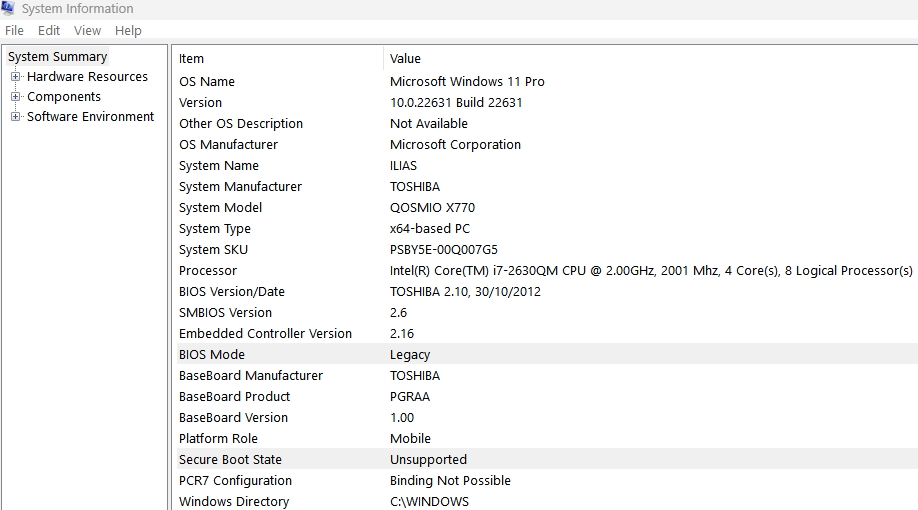Click the Legacy BIOS mode value
918x510 pixels.
click(410, 355)
